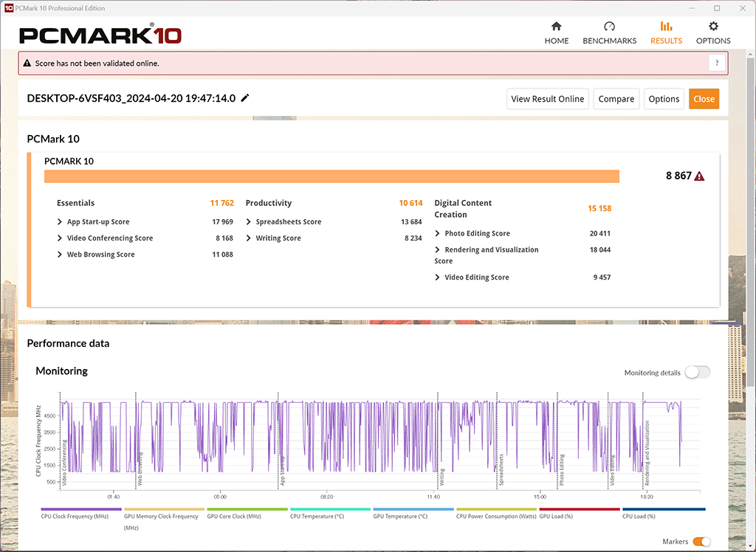Click the Spreadsheets chart marker
The width and height of the screenshot is (756, 552).
(x=501, y=469)
